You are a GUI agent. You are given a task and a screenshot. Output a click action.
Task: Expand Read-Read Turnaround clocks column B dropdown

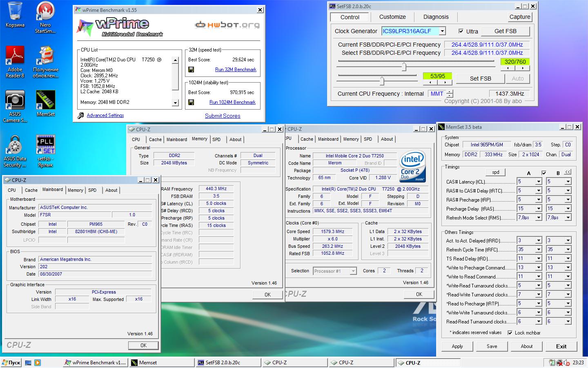click(x=568, y=321)
